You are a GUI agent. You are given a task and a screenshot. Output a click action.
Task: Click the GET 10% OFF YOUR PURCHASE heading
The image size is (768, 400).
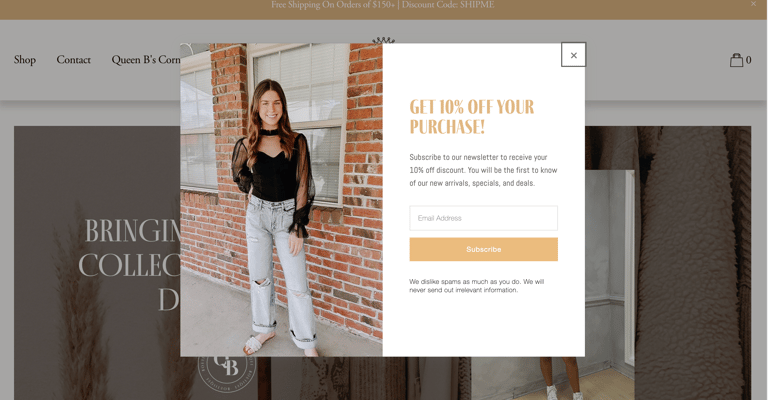click(x=472, y=117)
